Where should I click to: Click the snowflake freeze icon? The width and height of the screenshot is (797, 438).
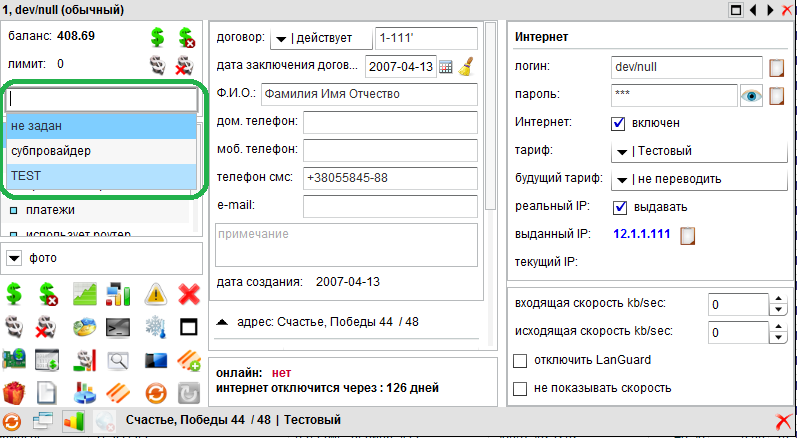(x=154, y=327)
